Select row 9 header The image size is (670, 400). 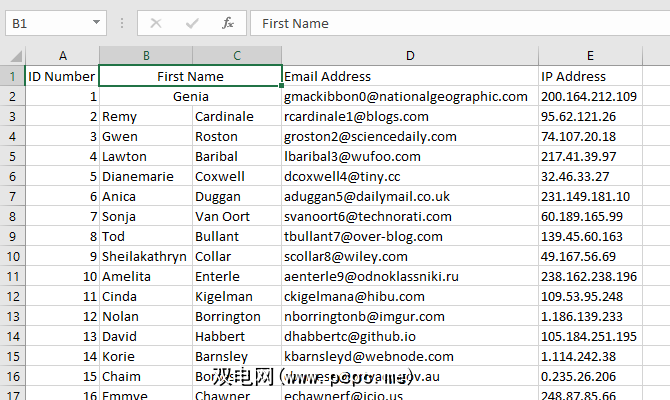[x=12, y=236]
